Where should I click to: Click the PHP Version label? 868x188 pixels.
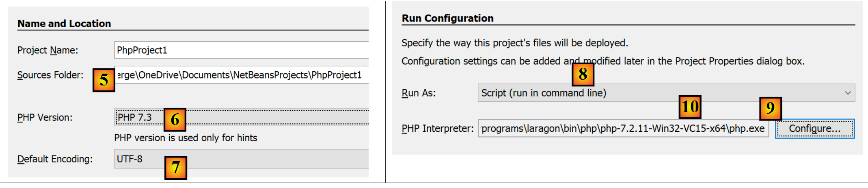click(45, 118)
